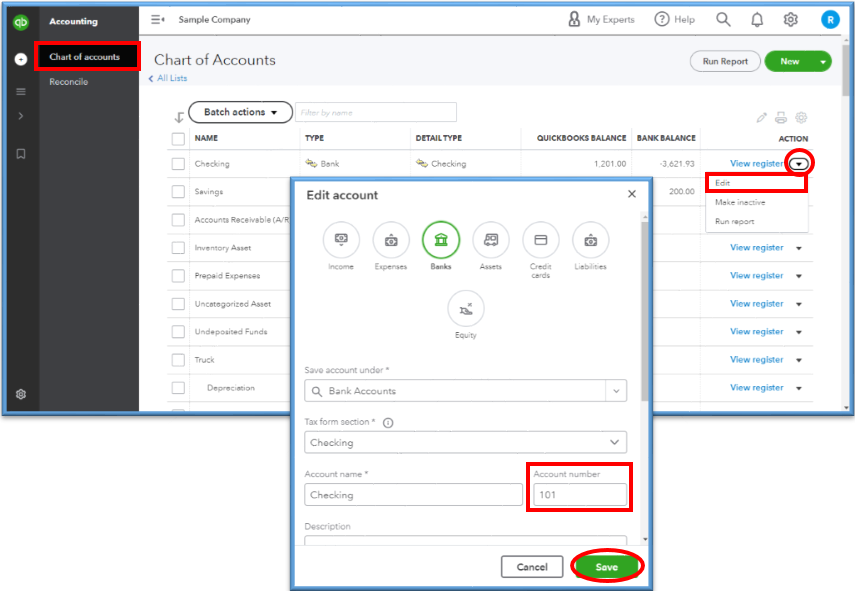The image size is (855, 591).
Task: Close the Edit account dialog
Action: (x=631, y=194)
